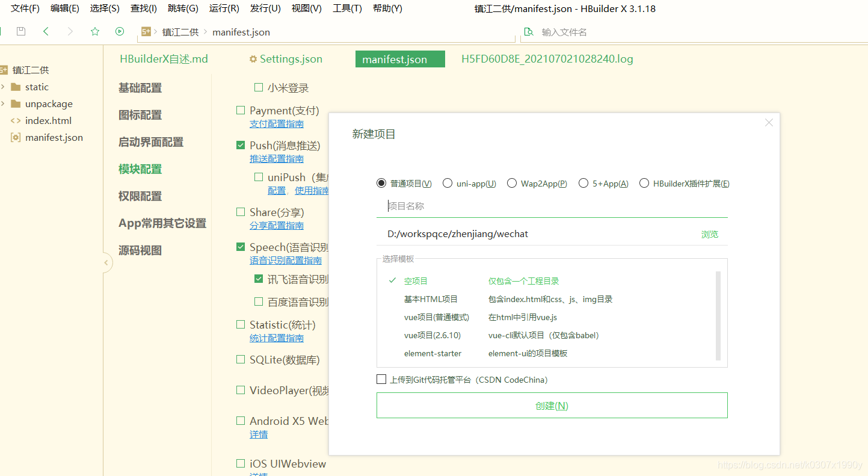Click the 创建(N) button
The width and height of the screenshot is (868, 476).
(x=552, y=405)
